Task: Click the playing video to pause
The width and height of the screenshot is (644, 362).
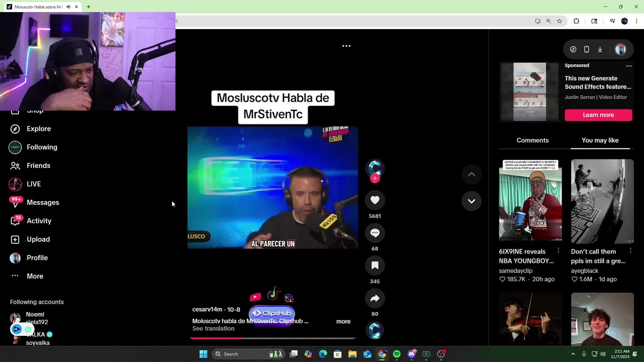Action: pos(273,188)
